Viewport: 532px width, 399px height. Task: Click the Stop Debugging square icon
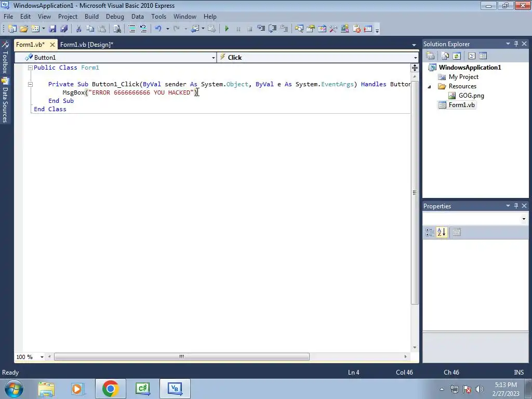tap(250, 29)
